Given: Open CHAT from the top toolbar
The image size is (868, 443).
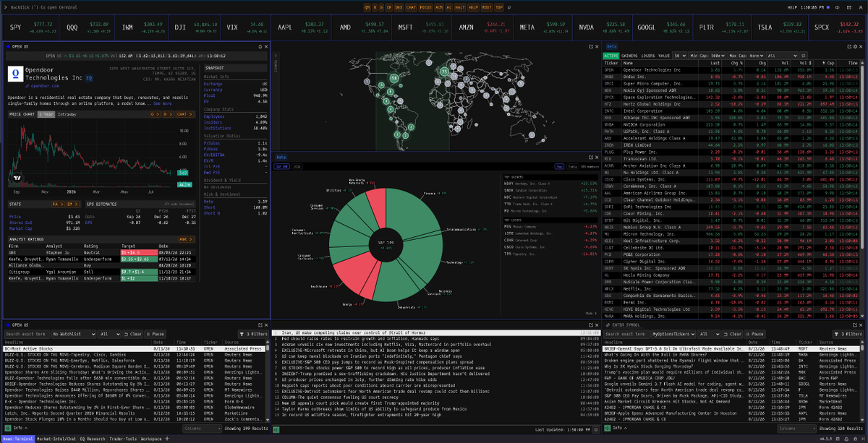Looking at the screenshot, I should pyautogui.click(x=411, y=7).
